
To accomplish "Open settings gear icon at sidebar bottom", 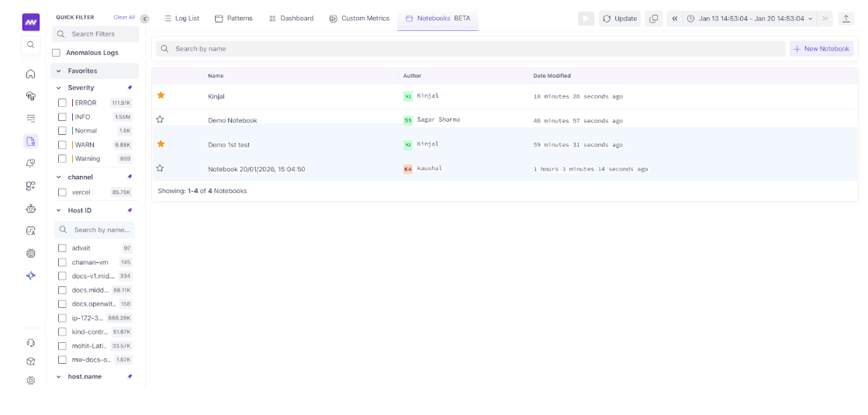I will (x=31, y=380).
